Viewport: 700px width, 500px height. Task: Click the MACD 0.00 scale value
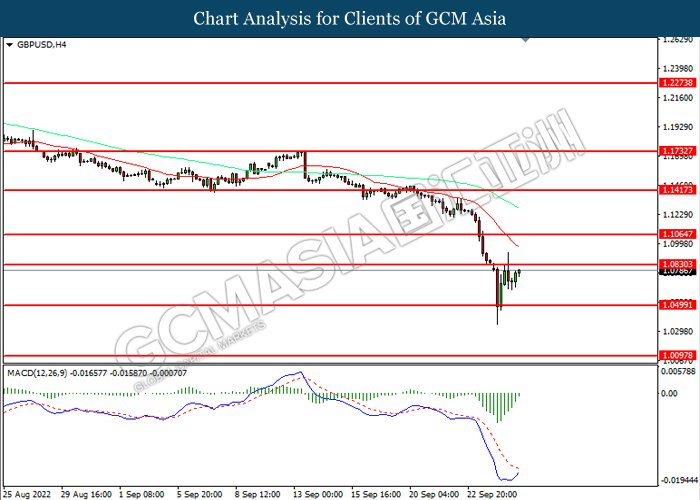pyautogui.click(x=669, y=393)
